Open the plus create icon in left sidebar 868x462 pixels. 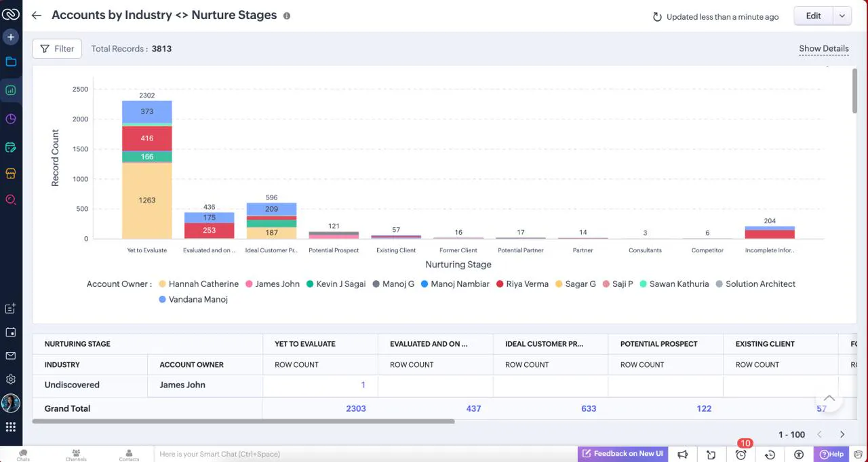point(11,37)
